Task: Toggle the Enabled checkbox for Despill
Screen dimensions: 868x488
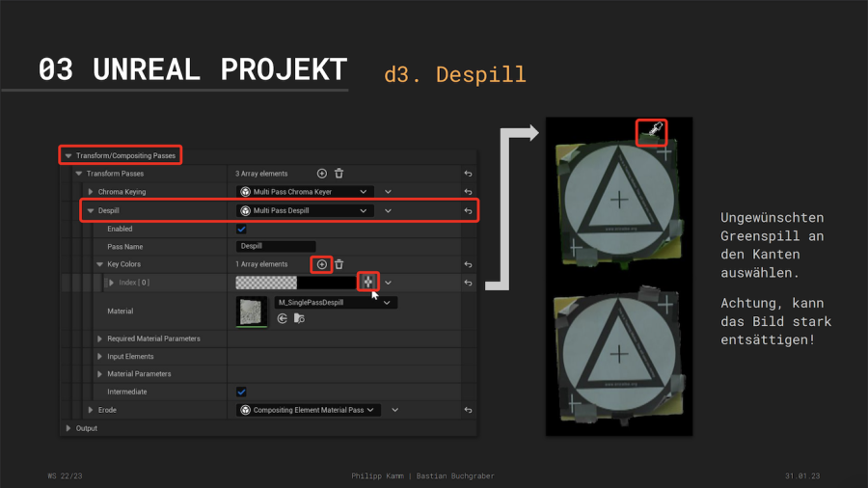Action: 241,229
